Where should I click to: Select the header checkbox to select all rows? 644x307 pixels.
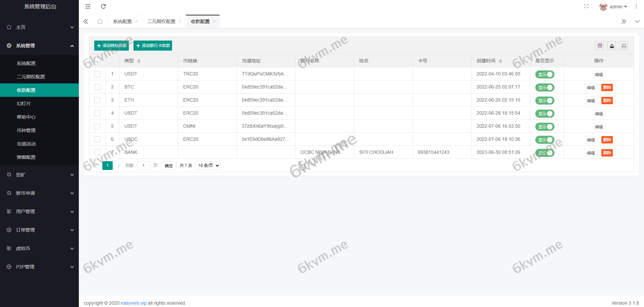tap(97, 61)
